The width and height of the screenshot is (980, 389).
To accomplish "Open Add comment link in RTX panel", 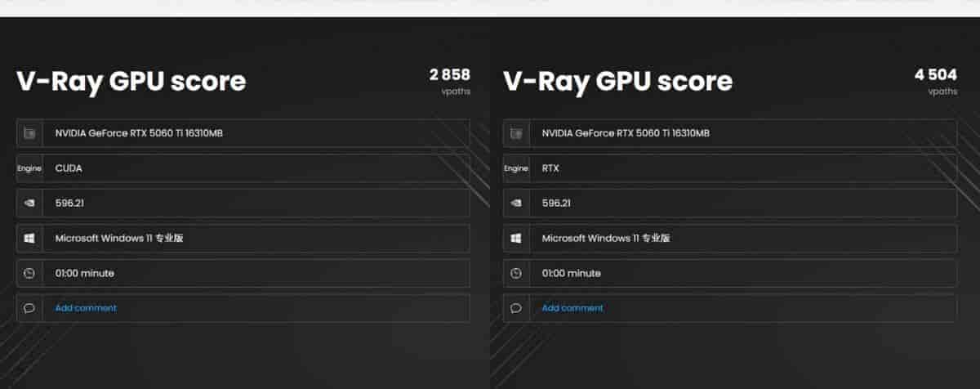I will (x=572, y=308).
